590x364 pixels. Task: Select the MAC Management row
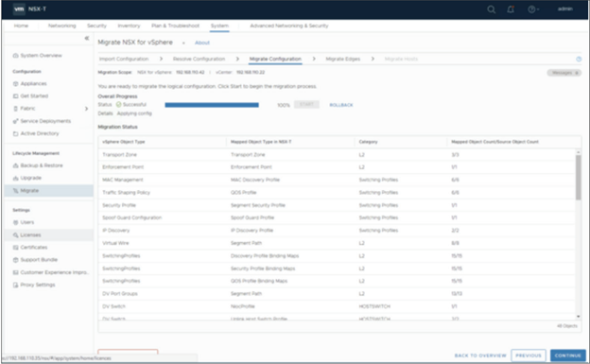337,180
